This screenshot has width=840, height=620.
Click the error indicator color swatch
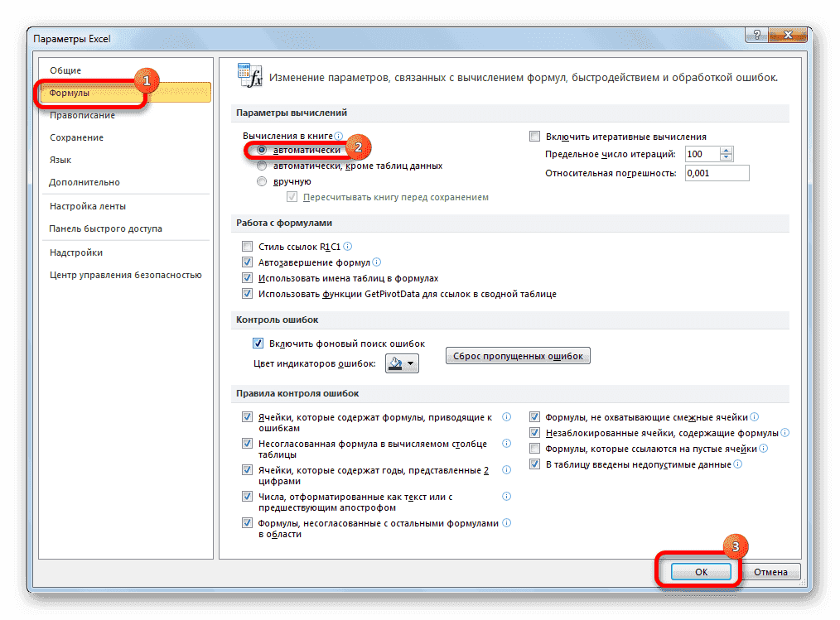393,362
